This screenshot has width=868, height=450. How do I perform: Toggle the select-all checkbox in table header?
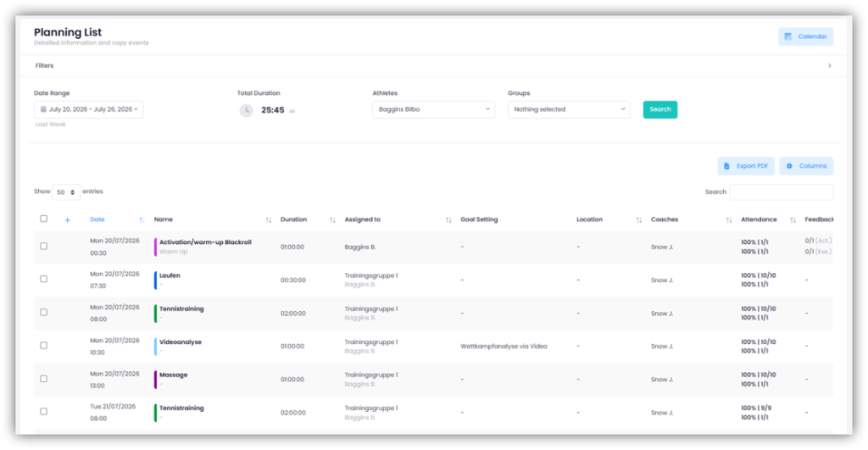pyautogui.click(x=44, y=219)
